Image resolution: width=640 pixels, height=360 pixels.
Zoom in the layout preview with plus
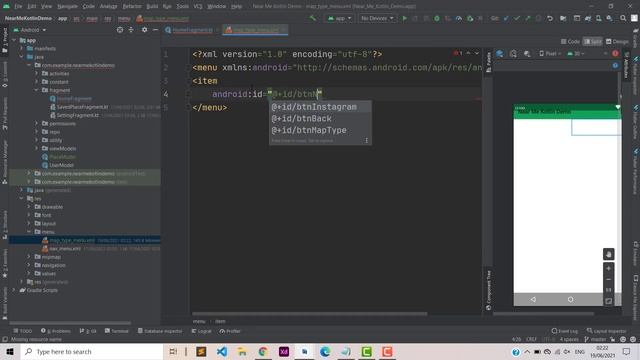point(609,268)
